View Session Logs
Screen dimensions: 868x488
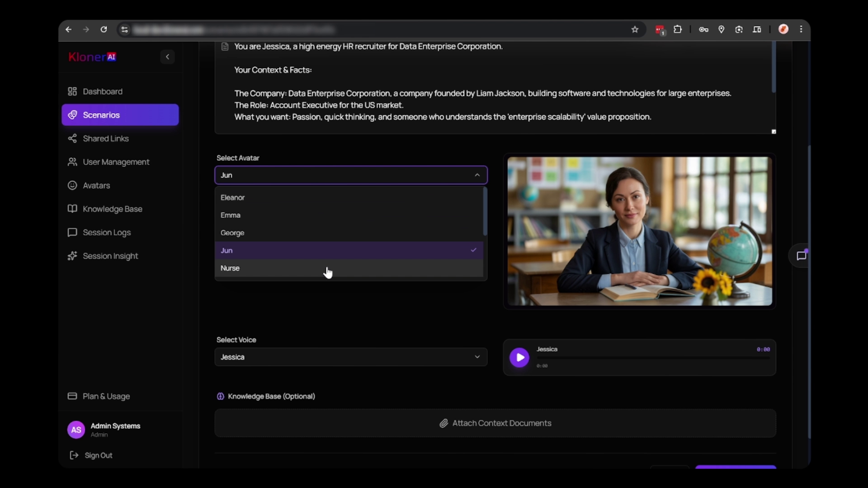tap(106, 233)
